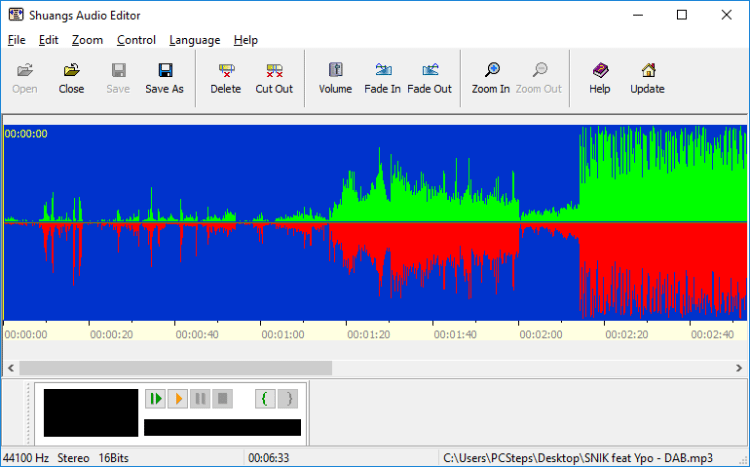Click the Stereo status bar entry
Viewport: 750px width, 467px height.
73,458
